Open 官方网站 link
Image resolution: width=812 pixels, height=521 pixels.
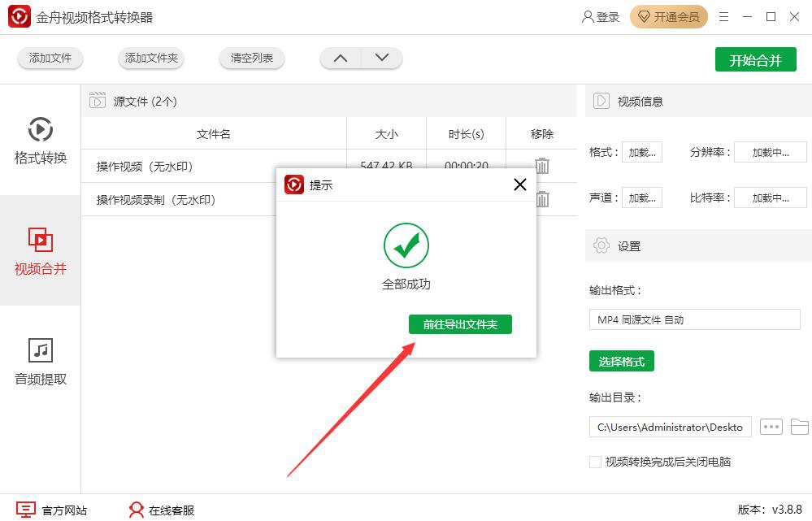[52, 510]
